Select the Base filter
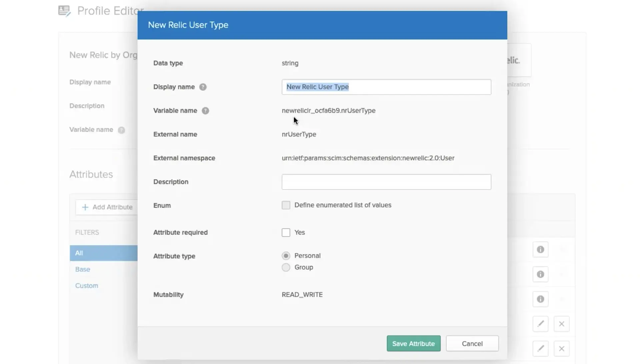Viewport: 640px width, 364px height. click(82, 269)
